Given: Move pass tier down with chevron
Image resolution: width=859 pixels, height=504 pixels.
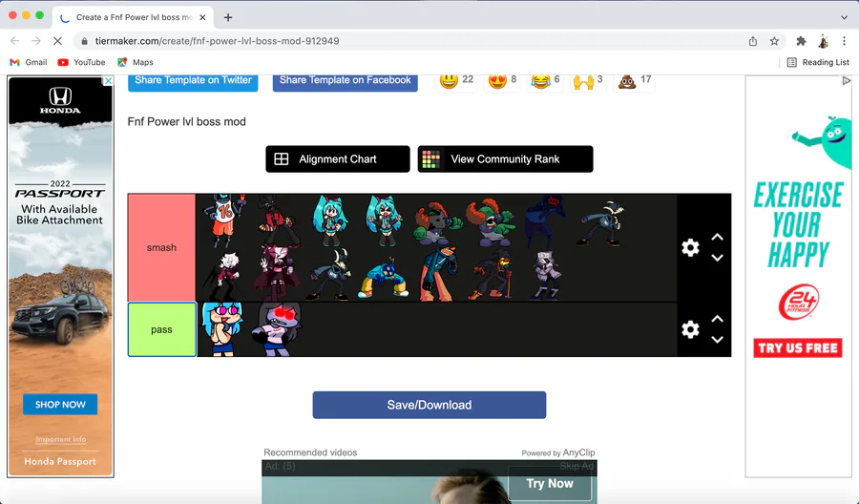Looking at the screenshot, I should pos(717,340).
